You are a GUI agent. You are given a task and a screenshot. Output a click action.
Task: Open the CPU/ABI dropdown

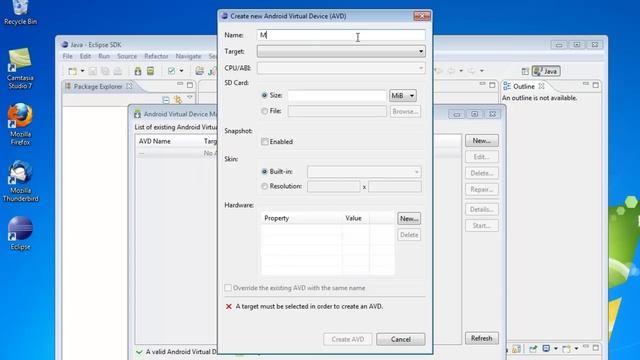(x=341, y=68)
